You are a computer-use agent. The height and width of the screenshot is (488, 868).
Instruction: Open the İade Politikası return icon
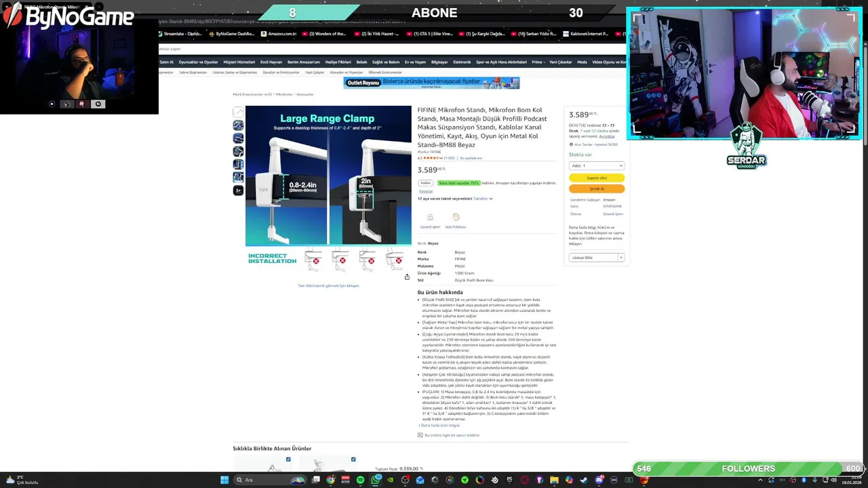456,218
